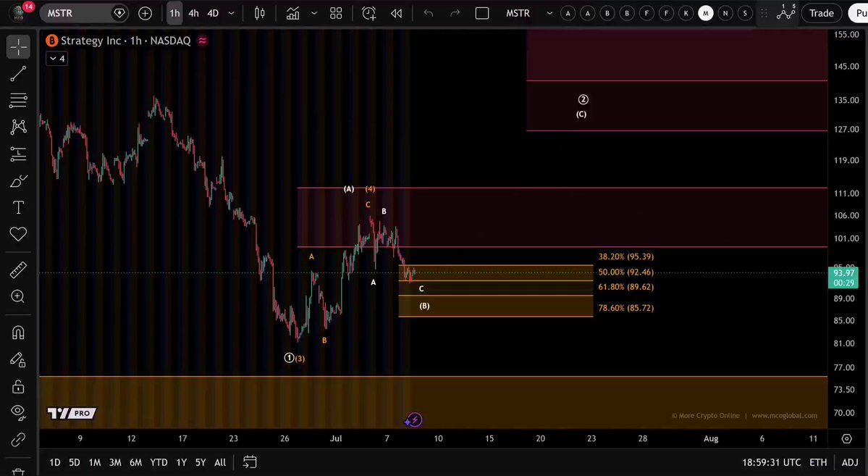Expand the collapsed indicator legend showing 4
This screenshot has height=476, width=868.
[57, 58]
